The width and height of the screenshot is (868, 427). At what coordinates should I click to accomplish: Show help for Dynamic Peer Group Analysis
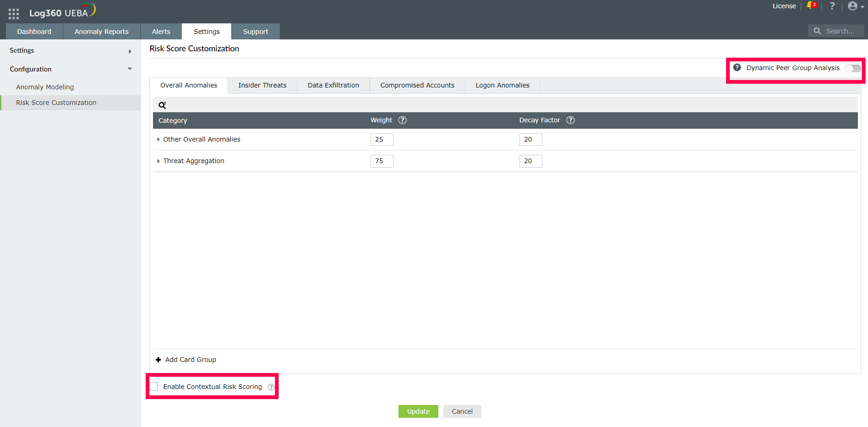pyautogui.click(x=737, y=67)
